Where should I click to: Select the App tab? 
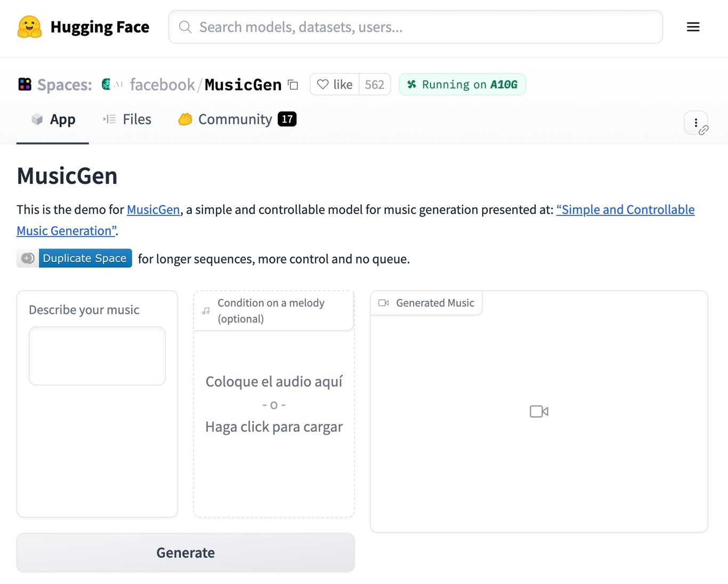[x=53, y=119]
